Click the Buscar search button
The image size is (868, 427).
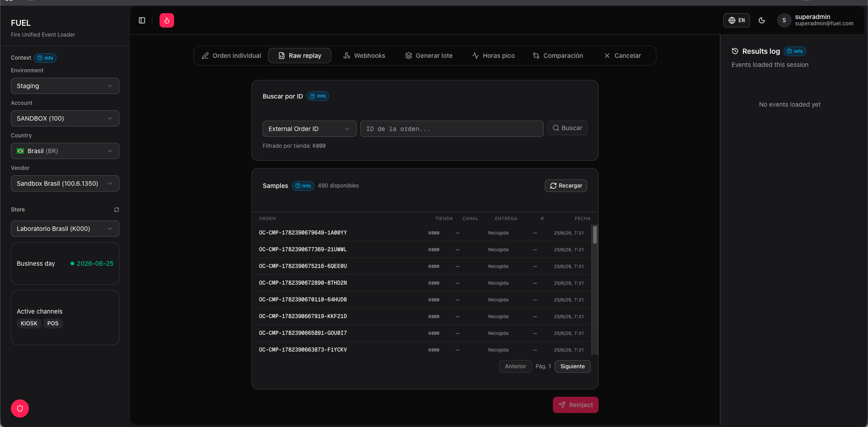coord(567,128)
